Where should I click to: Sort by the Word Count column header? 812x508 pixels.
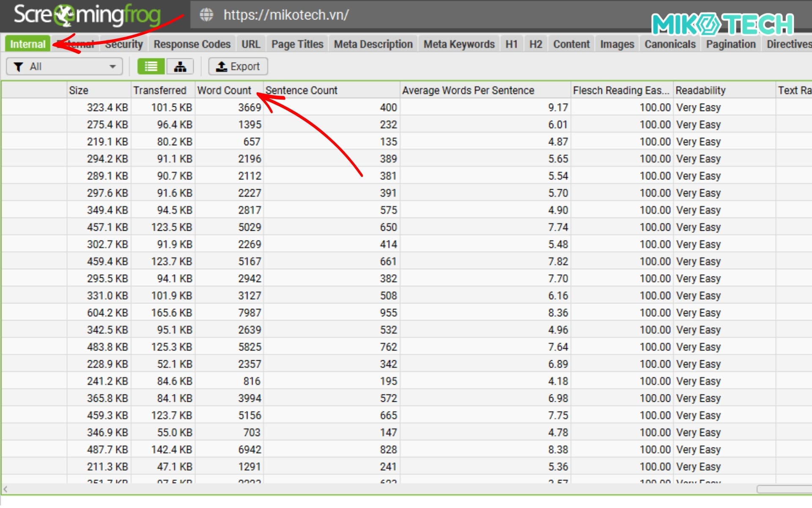(224, 90)
